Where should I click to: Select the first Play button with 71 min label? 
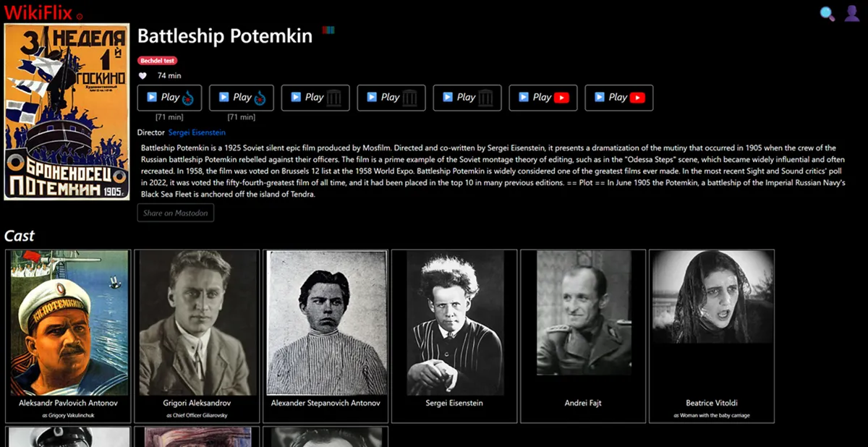click(x=169, y=98)
